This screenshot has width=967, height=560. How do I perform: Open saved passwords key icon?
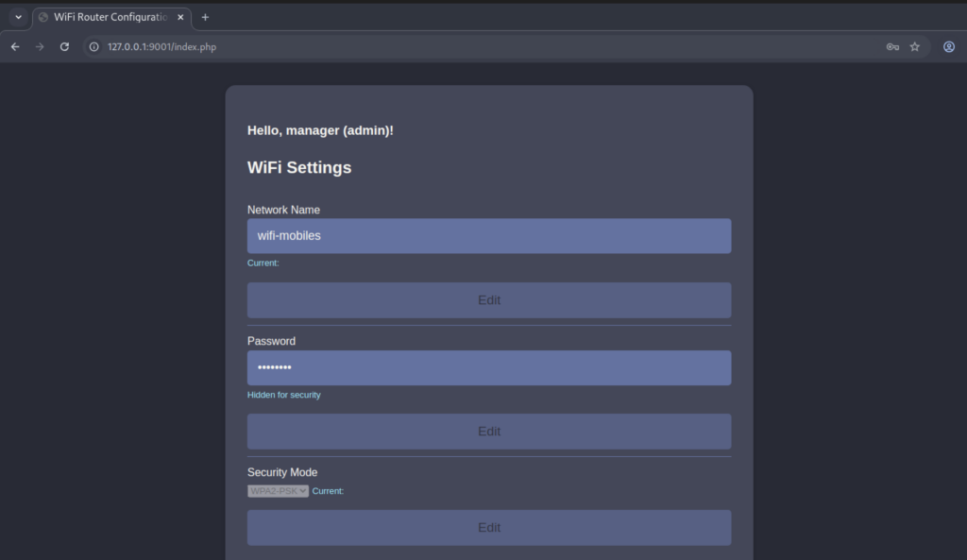(892, 46)
